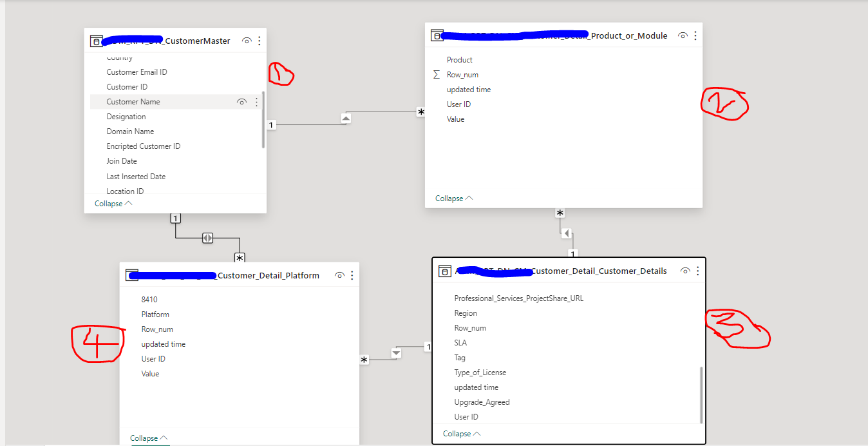Select the Designation field
Screen dimensions: 868x446
[126, 117]
